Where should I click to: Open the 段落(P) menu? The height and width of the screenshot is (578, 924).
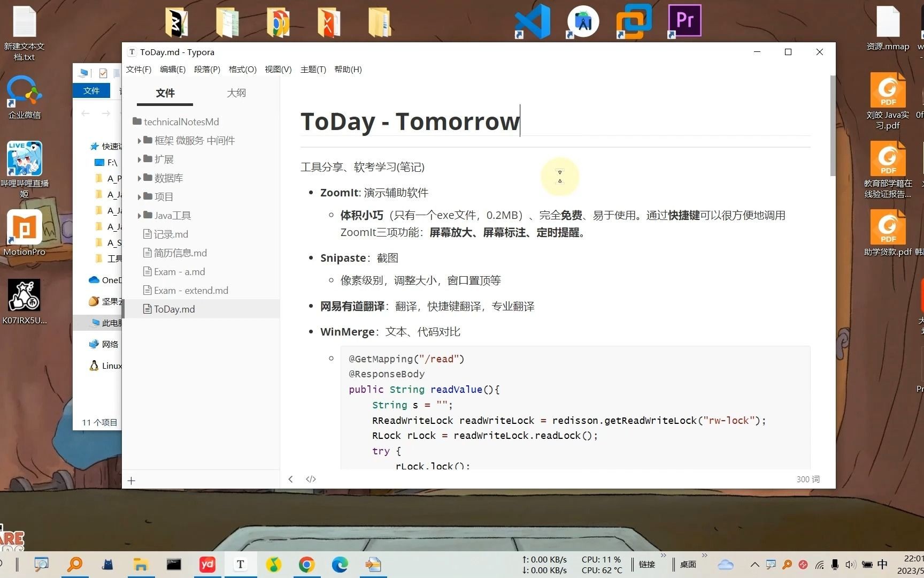207,70
